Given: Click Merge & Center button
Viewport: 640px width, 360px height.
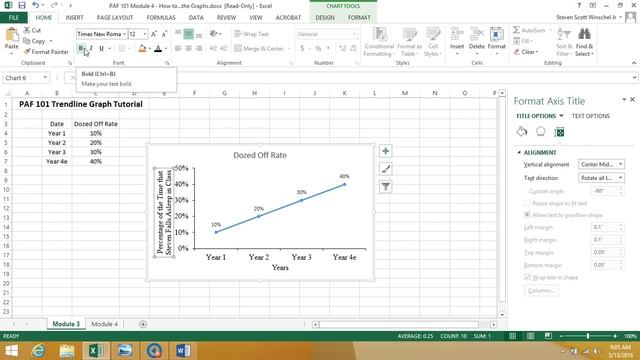Looking at the screenshot, I should pyautogui.click(x=259, y=49).
